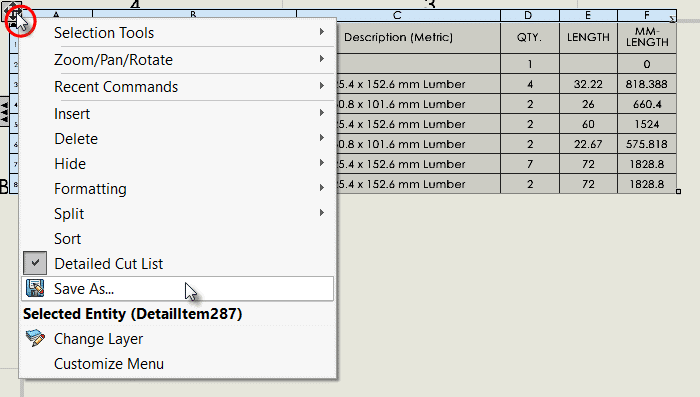Choose Insert from the context menu
Image resolution: width=700 pixels, height=397 pixels.
click(178, 114)
